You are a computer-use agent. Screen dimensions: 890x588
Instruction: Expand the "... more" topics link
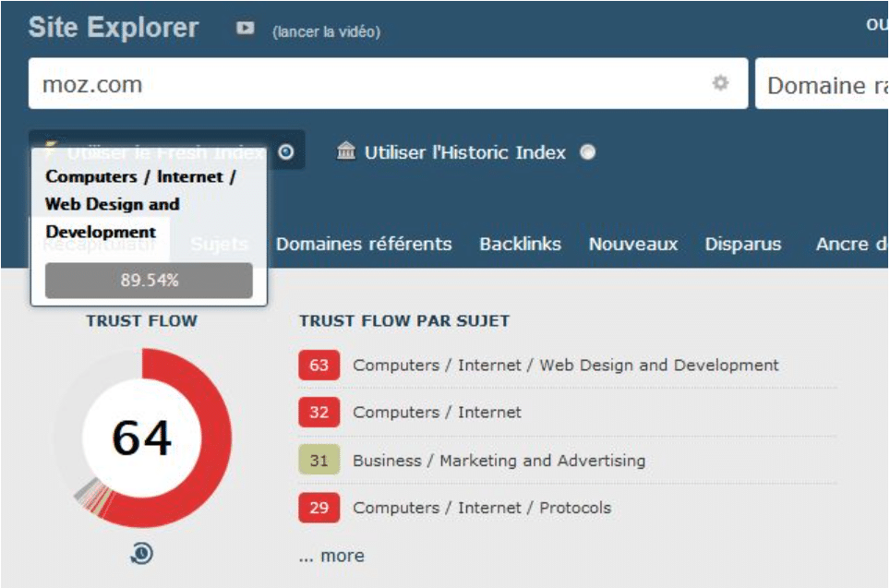[331, 556]
